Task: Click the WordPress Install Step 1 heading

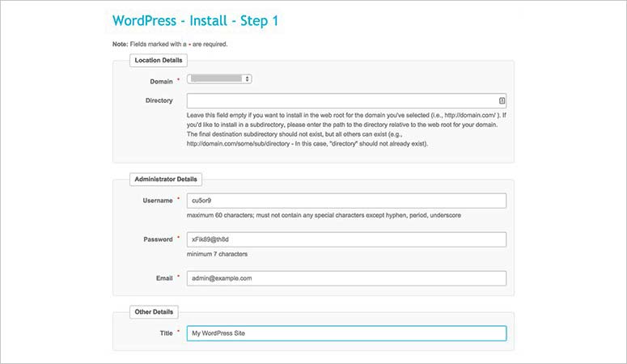Action: pos(195,21)
